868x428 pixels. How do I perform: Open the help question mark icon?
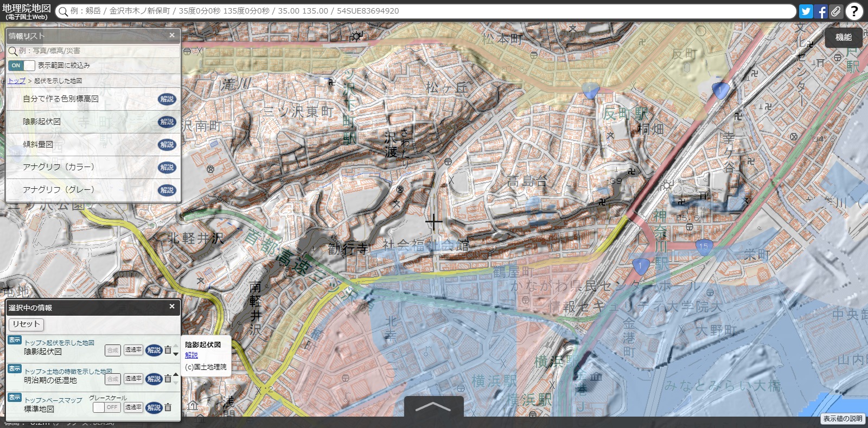point(854,11)
